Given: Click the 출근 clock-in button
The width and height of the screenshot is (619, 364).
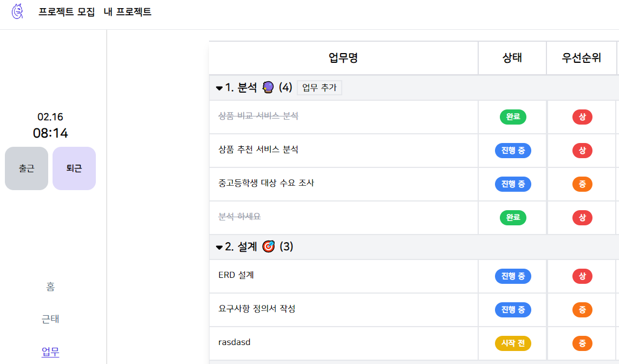Looking at the screenshot, I should pos(26,168).
